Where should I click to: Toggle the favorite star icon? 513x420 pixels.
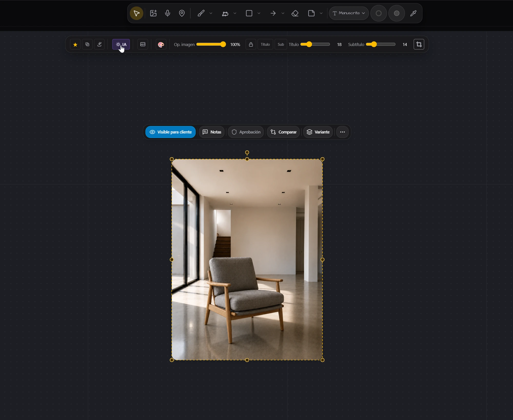pyautogui.click(x=75, y=44)
